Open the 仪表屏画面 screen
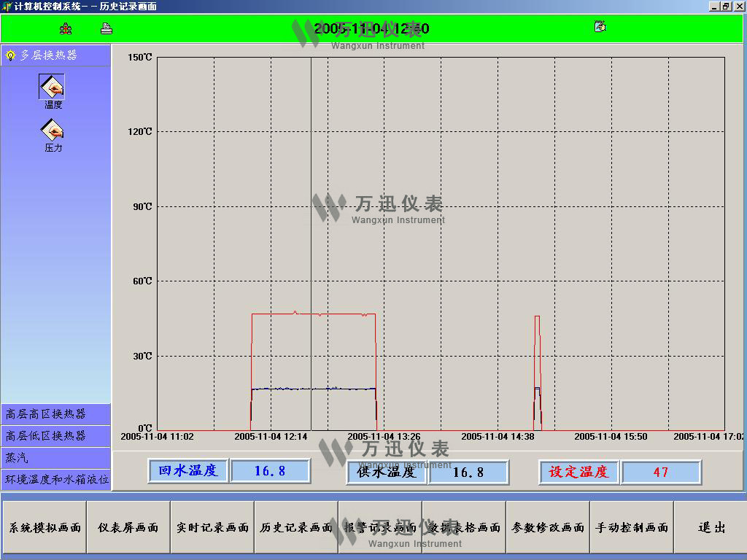 (x=128, y=526)
